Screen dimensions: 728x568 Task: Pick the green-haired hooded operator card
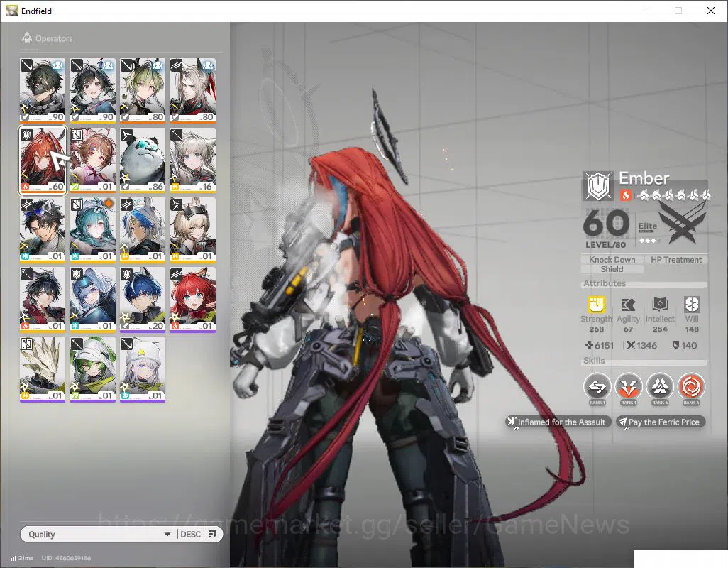click(92, 369)
